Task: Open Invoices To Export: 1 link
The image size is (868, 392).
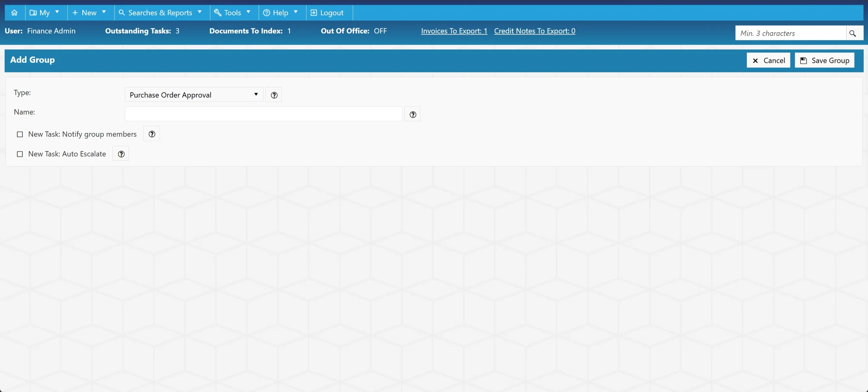Action: pyautogui.click(x=454, y=31)
